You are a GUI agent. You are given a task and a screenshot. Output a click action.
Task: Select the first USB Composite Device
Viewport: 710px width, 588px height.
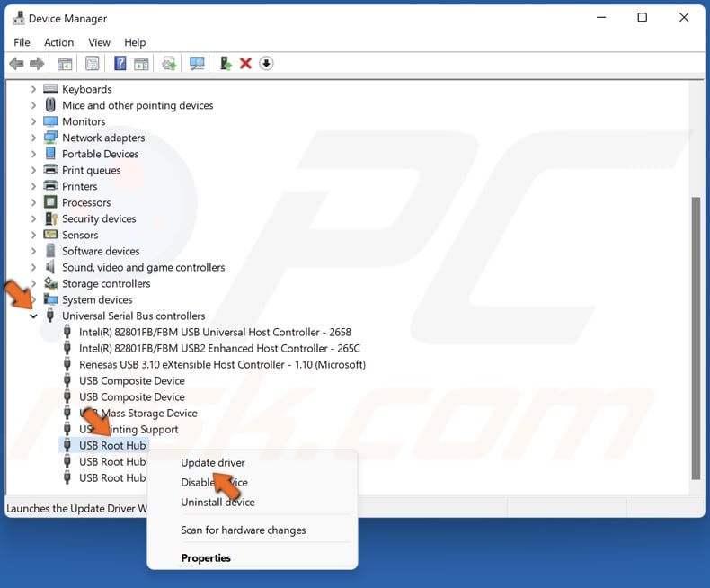point(132,380)
